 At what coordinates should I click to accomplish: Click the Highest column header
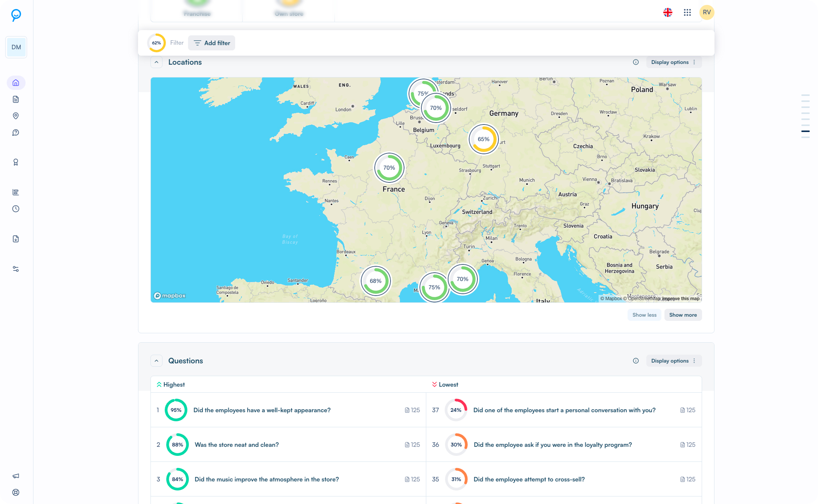[x=170, y=384]
